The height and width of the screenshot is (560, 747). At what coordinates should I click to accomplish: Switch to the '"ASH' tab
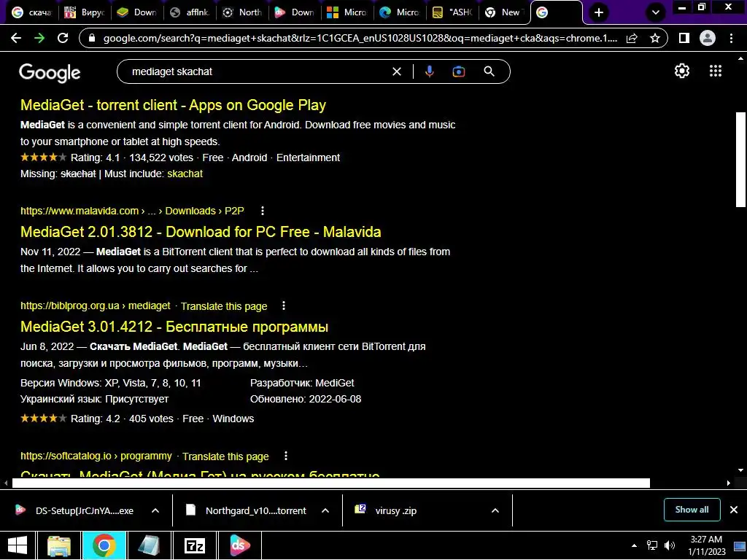452,12
